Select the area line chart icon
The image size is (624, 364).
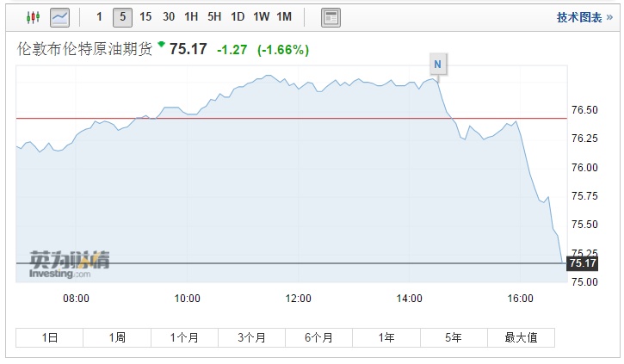[59, 17]
